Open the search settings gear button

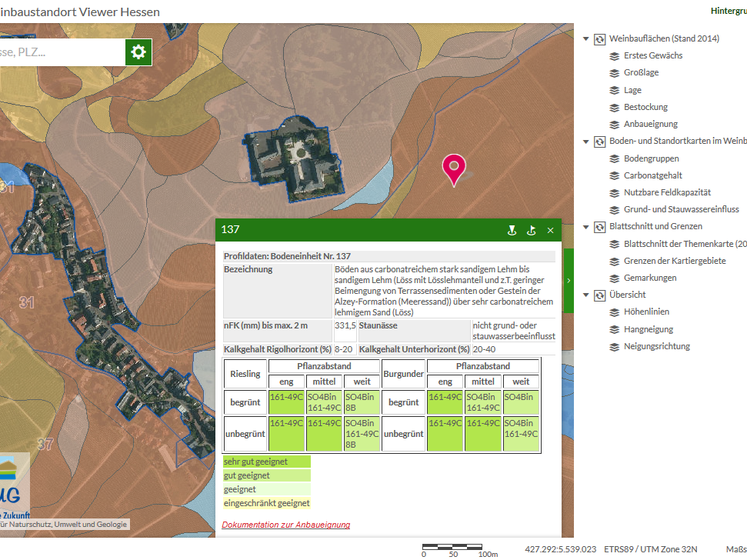(x=138, y=52)
